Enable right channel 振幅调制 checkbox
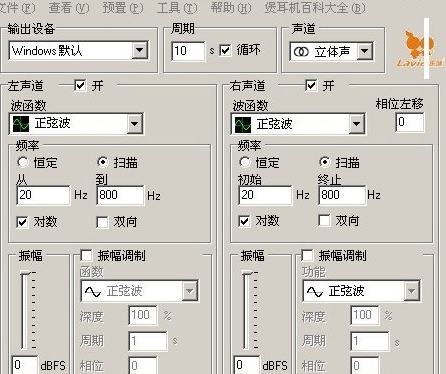Image resolution: width=446 pixels, height=374 pixels. coord(307,256)
